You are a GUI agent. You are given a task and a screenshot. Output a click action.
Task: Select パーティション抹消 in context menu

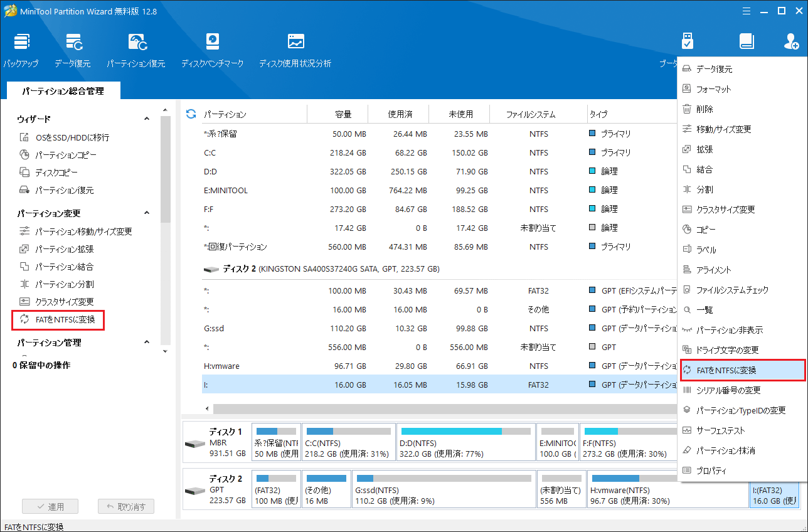742,450
